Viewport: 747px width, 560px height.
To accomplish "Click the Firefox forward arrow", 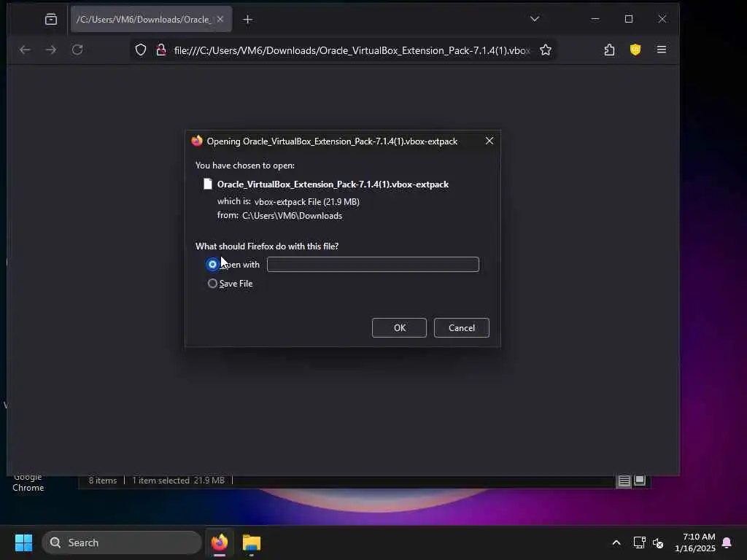I will 51,50.
